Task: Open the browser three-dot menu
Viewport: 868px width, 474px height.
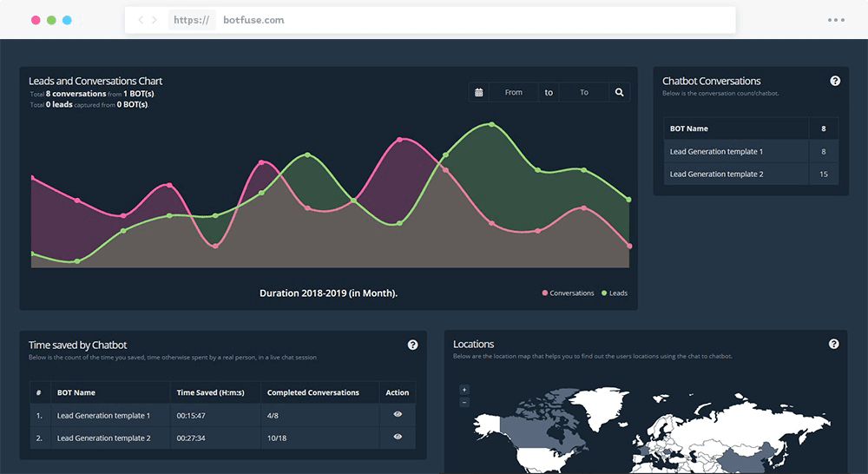Action: (836, 20)
